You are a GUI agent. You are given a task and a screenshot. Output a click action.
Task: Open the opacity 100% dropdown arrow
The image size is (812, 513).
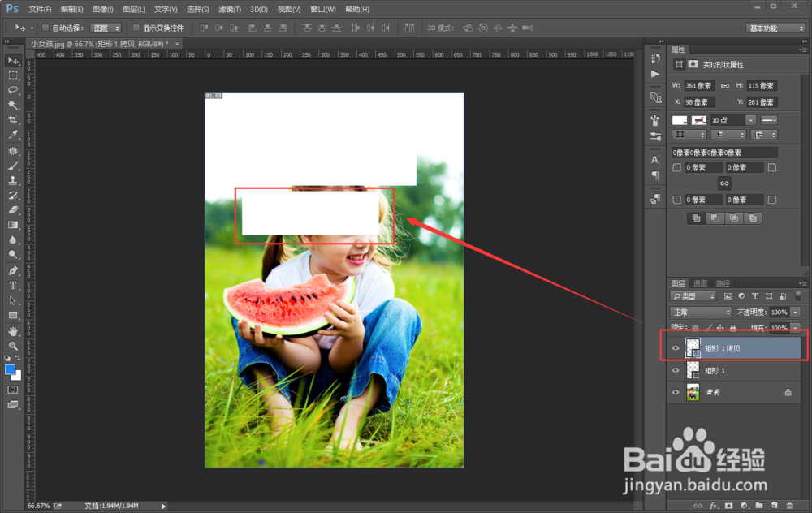tap(796, 313)
